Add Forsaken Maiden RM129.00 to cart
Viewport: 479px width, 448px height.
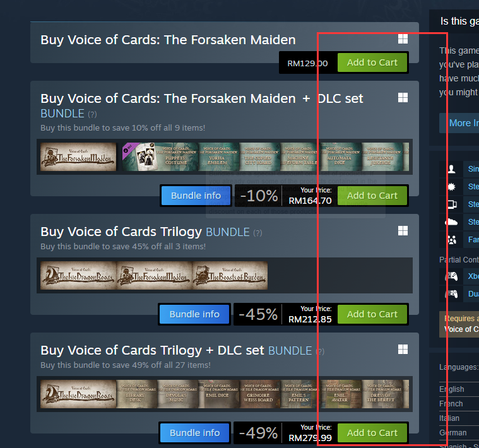coord(372,62)
